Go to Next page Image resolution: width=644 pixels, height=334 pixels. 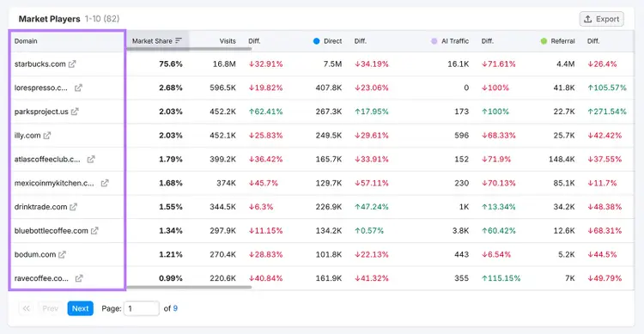[81, 308]
